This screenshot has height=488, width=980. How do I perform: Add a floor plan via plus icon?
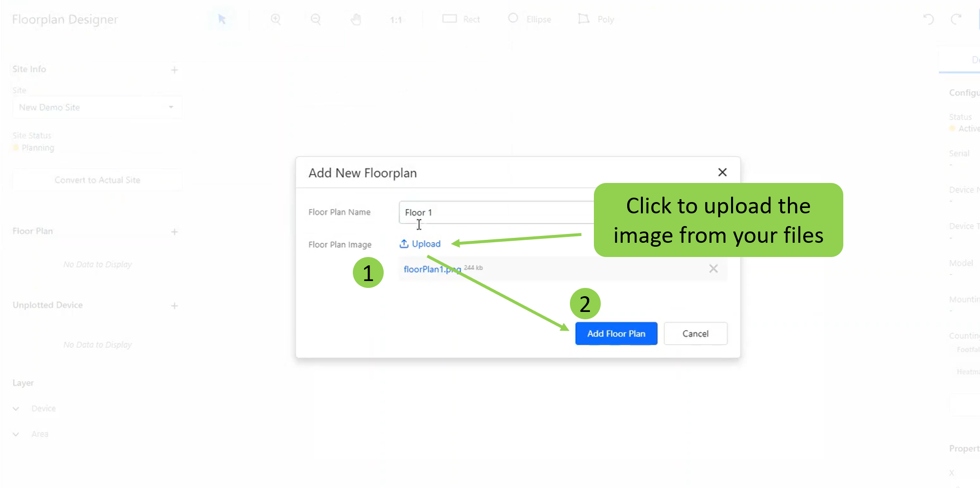tap(174, 232)
